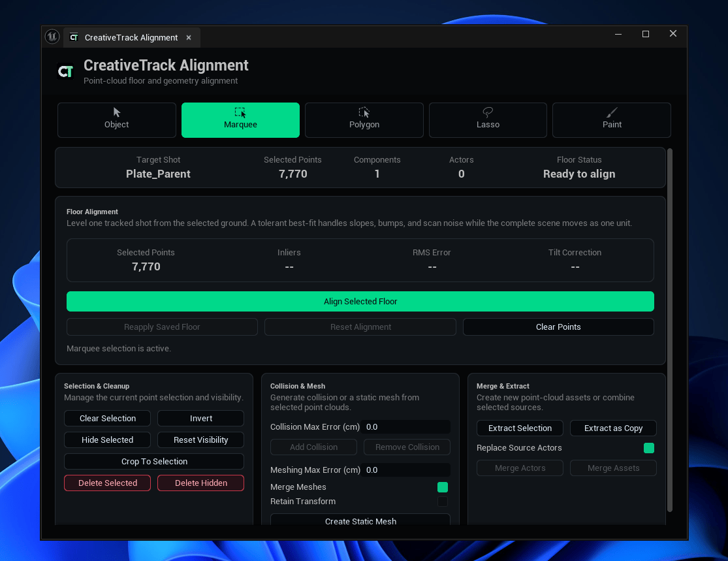The height and width of the screenshot is (561, 728).
Task: Focus the Meshing Max Error field
Action: (x=406, y=470)
